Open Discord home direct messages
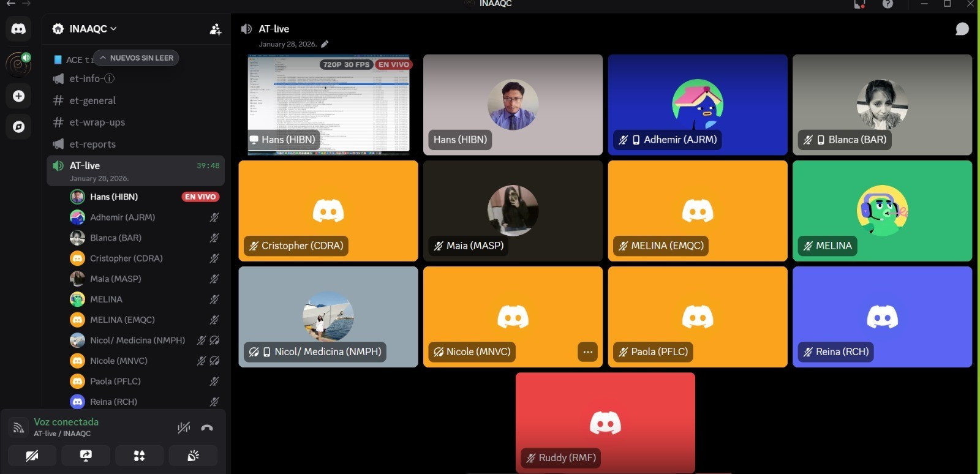 point(18,29)
